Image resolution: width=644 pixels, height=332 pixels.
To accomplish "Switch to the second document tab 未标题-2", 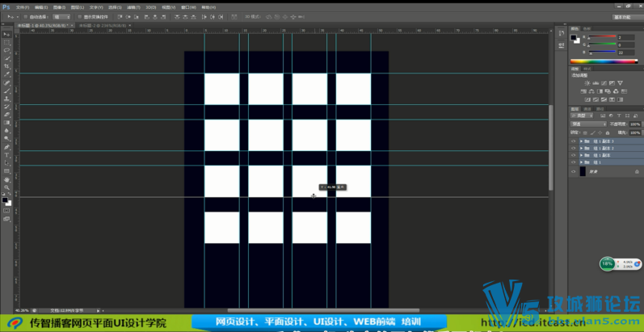I will point(106,25).
